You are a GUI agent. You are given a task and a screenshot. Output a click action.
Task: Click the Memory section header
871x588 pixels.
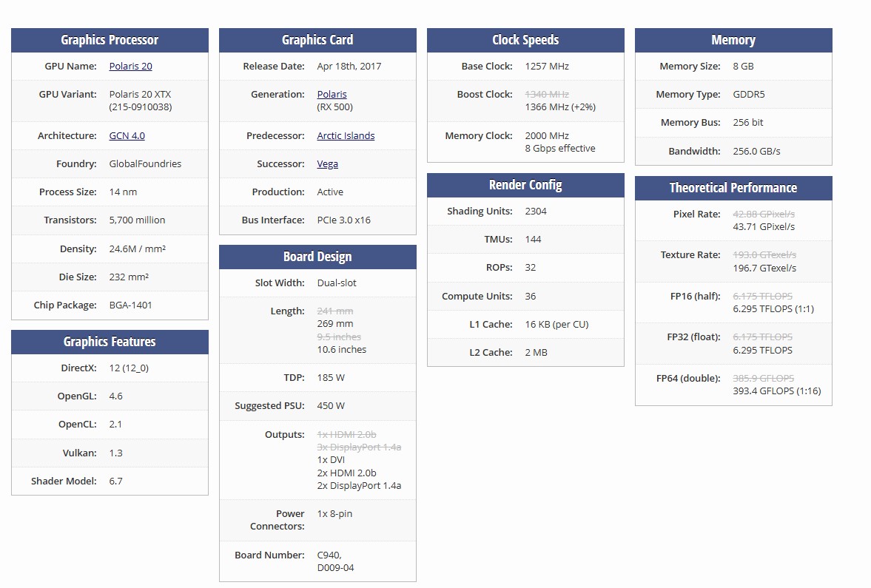point(733,40)
